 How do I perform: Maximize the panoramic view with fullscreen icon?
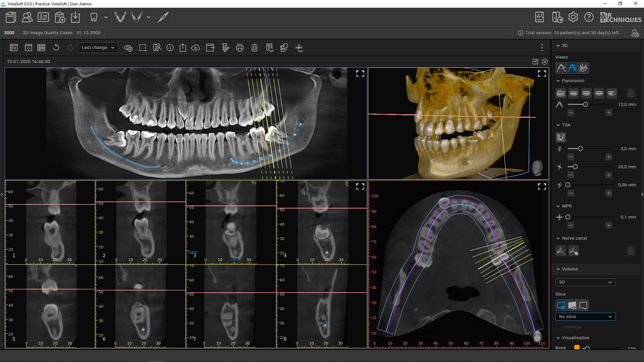pos(360,74)
